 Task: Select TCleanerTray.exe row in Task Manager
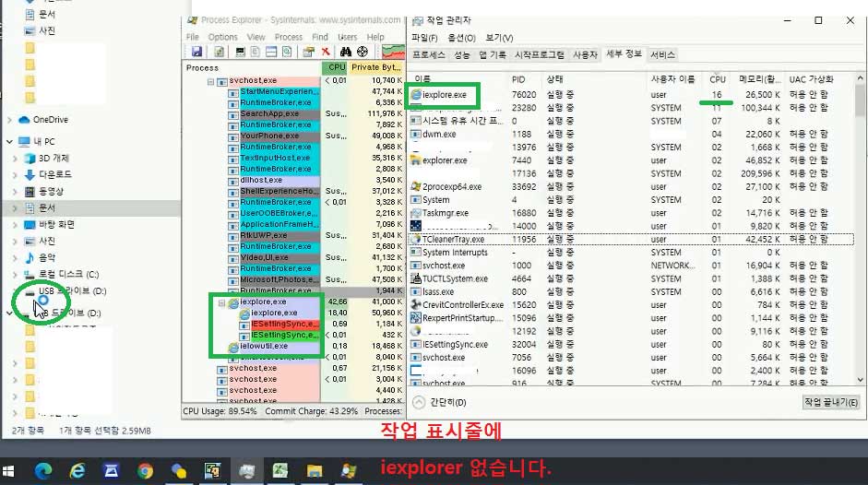631,239
